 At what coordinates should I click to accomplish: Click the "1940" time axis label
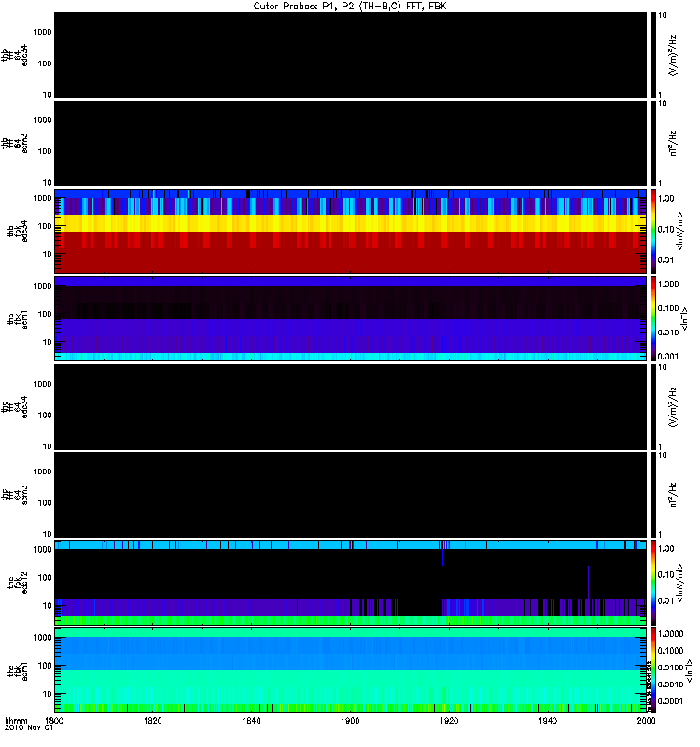click(548, 720)
